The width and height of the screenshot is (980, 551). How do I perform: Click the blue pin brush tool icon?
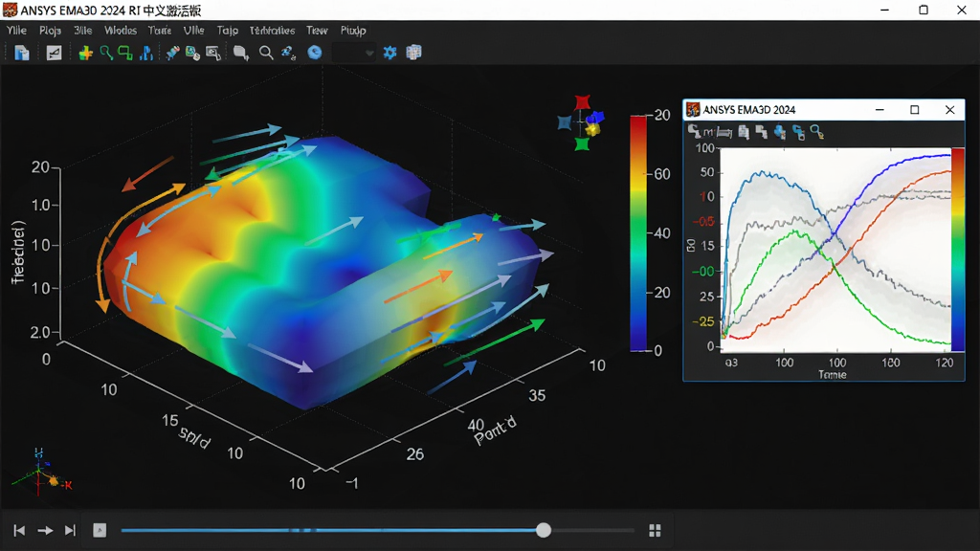(x=172, y=54)
